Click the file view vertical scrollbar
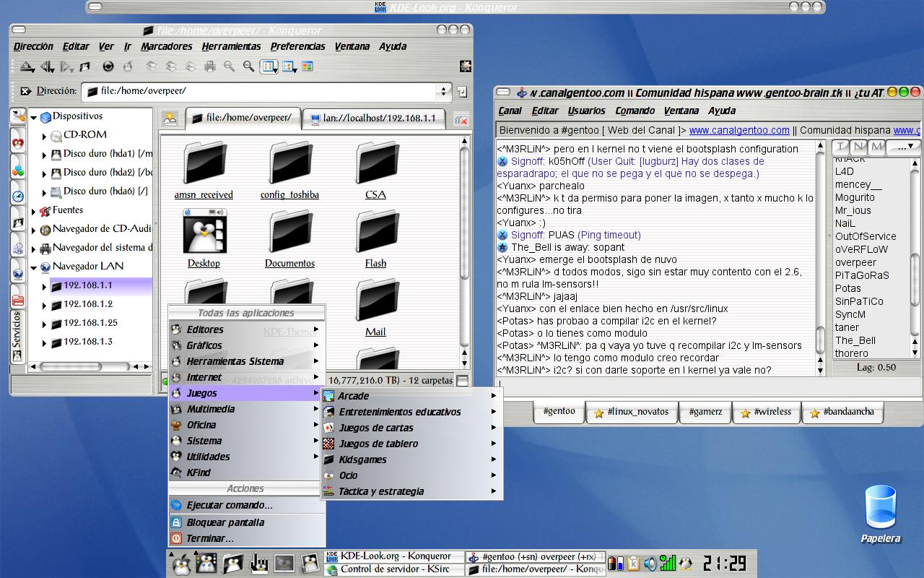924x578 pixels. click(464, 253)
